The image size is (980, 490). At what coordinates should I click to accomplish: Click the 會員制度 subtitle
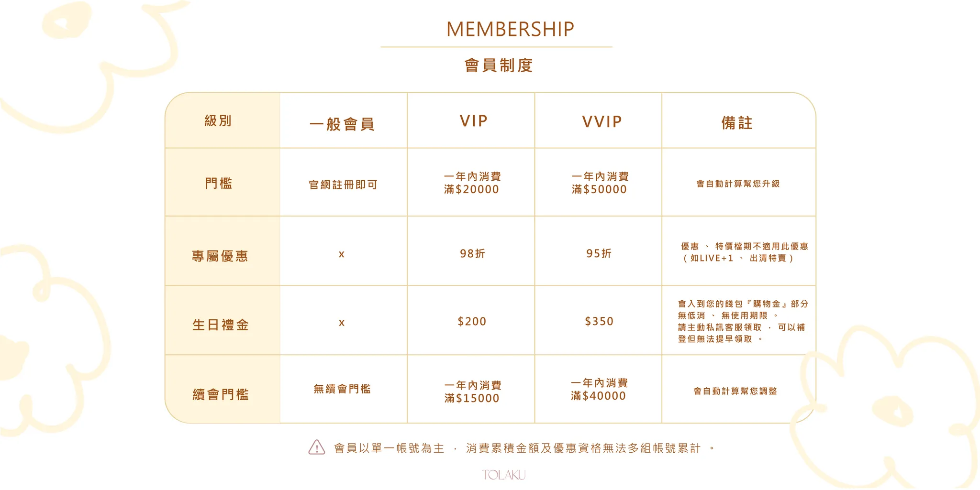point(499,65)
